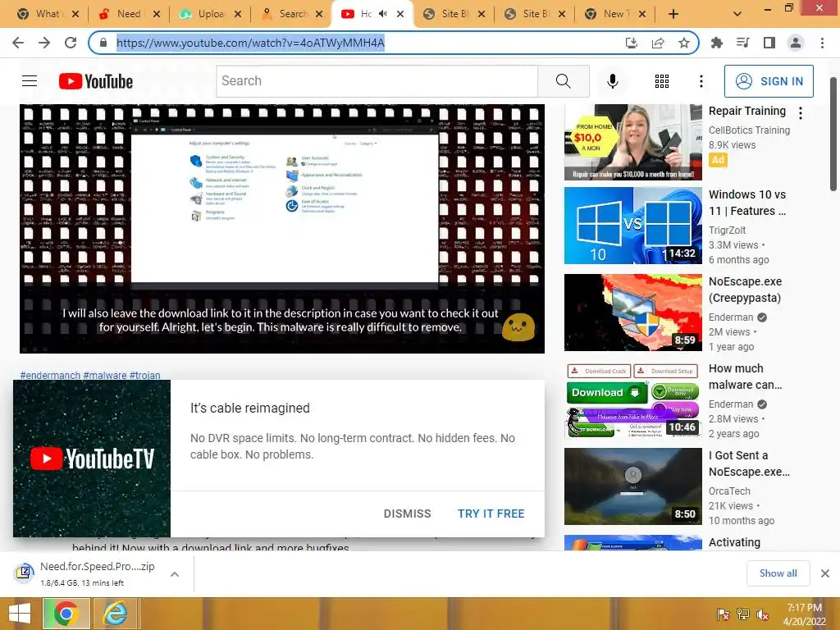Click the video player area
Image resolution: width=840 pixels, height=630 pixels.
pyautogui.click(x=282, y=229)
